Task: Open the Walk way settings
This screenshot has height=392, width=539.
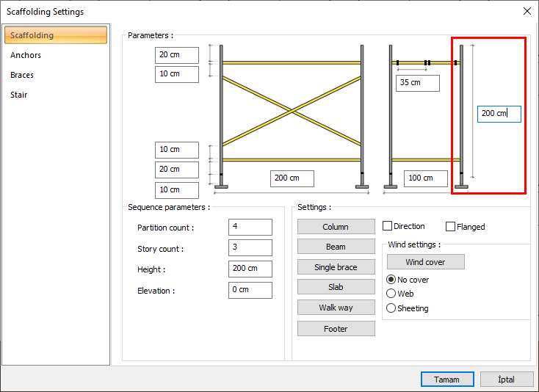Action: tap(336, 308)
